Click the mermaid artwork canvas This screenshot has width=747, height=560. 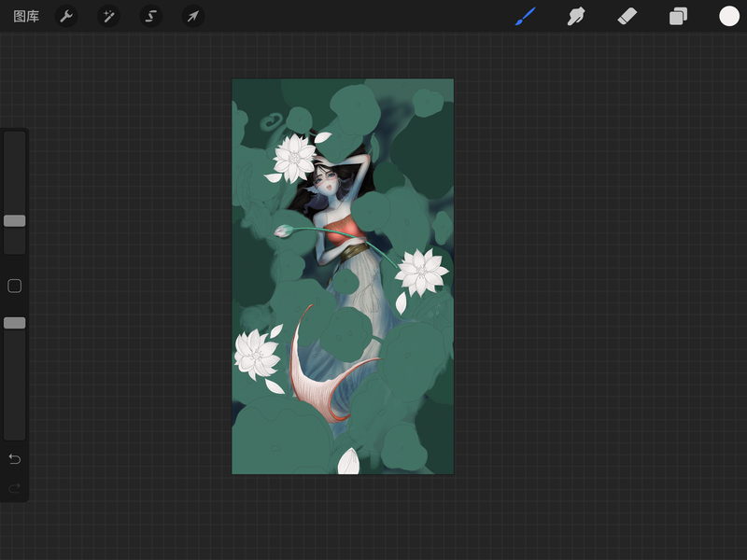pyautogui.click(x=343, y=276)
